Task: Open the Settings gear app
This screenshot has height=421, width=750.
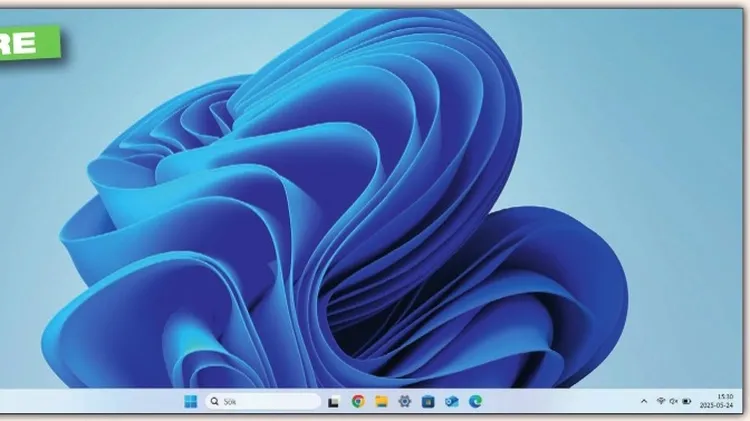Action: pos(405,401)
